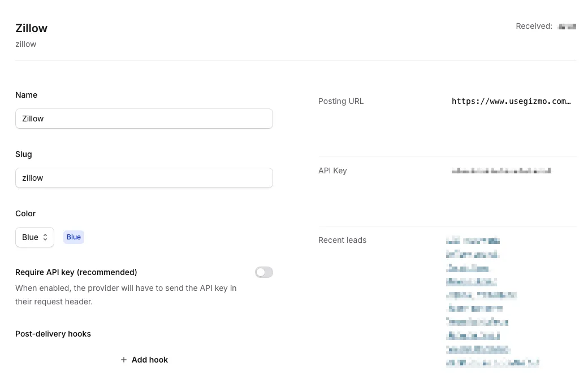Open the first entry under Recent leads
The height and width of the screenshot is (384, 588).
[473, 241]
